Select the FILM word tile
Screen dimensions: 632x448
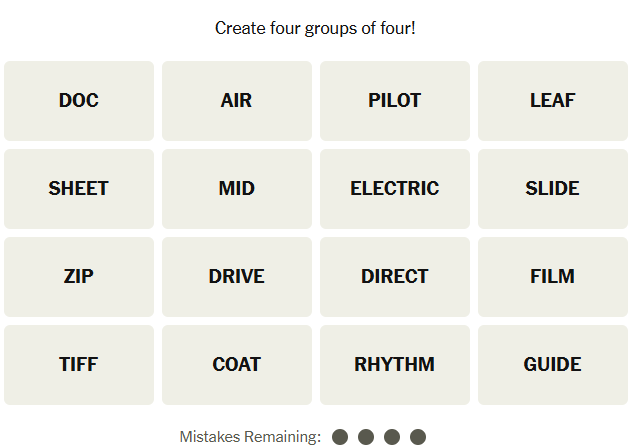coord(552,277)
